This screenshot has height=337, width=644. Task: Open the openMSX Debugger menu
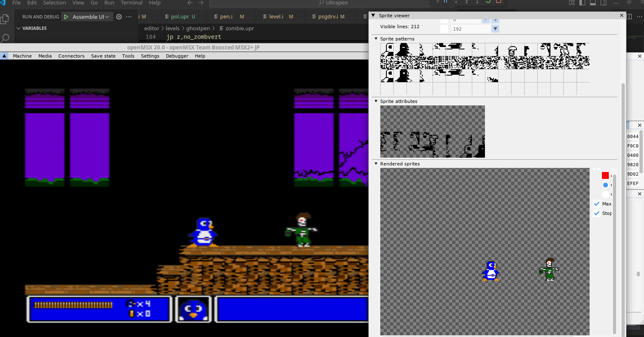(x=177, y=56)
